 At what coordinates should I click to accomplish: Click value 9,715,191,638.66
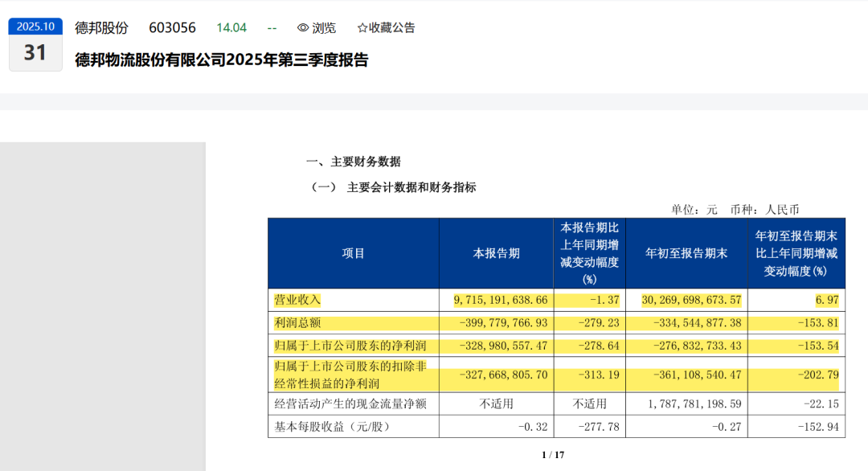[501, 300]
